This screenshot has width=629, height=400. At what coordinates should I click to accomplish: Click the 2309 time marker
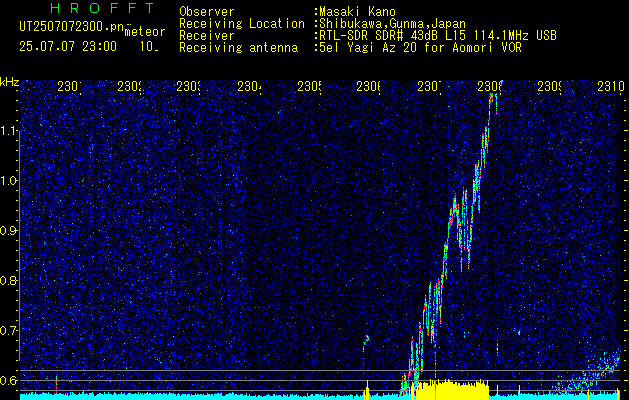pyautogui.click(x=549, y=86)
